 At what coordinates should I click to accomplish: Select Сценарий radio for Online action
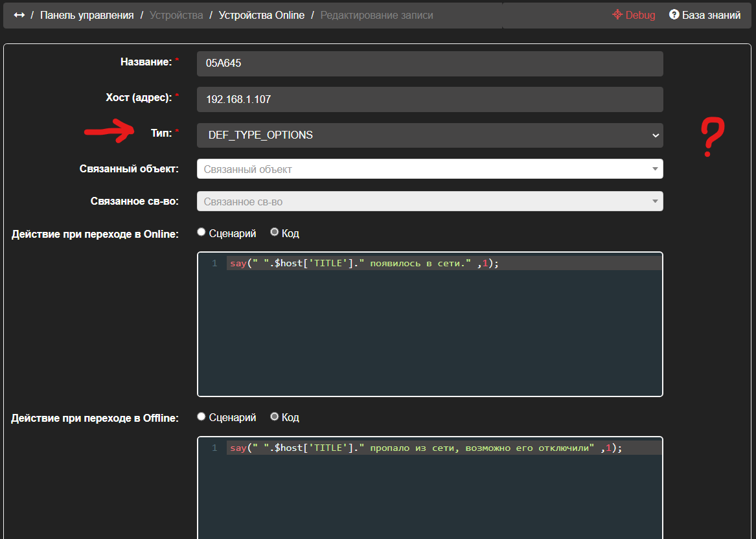tap(201, 233)
